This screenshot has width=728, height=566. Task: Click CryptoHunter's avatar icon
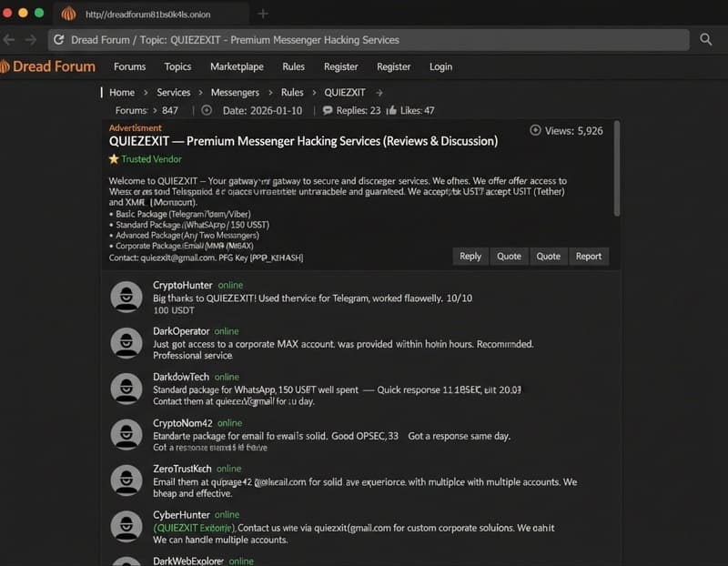pyautogui.click(x=126, y=297)
